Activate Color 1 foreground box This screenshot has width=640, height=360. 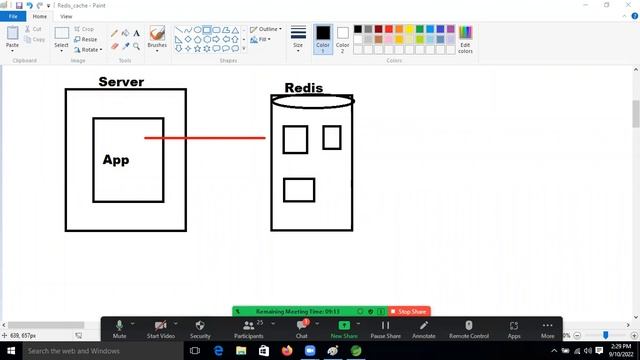(323, 39)
